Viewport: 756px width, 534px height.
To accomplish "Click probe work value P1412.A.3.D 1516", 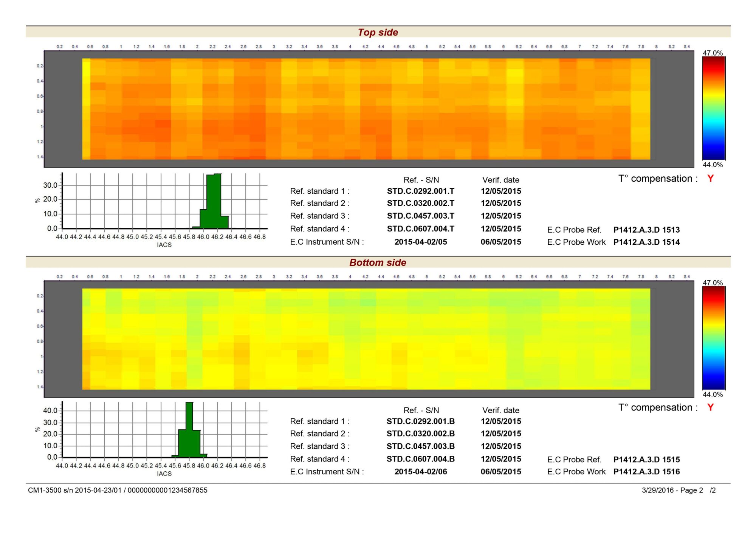I will coord(646,472).
